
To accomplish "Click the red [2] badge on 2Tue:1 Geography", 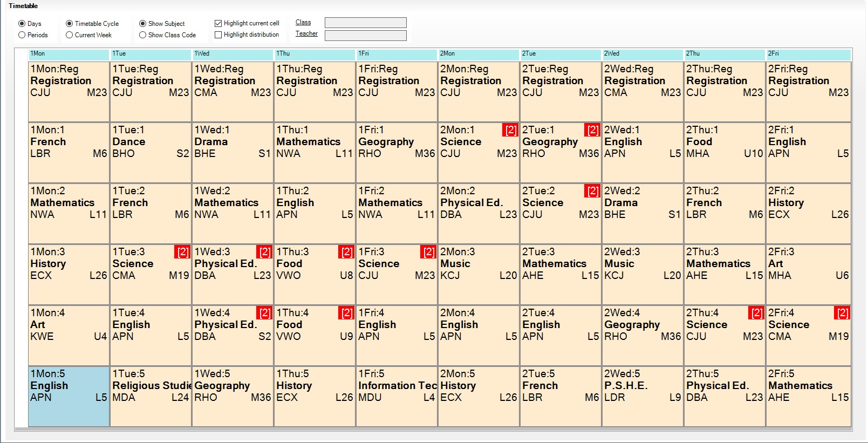I will pos(592,130).
